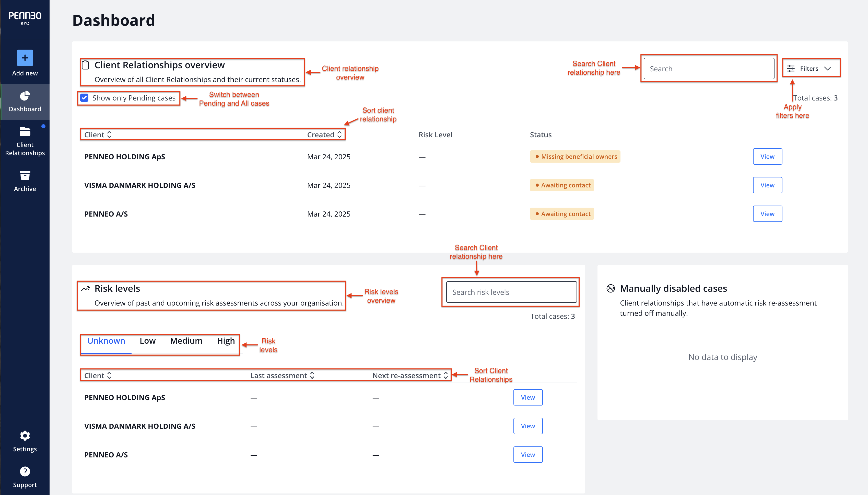
Task: Click Awaiting contact badge for PENNEO A/S
Action: coord(562,213)
